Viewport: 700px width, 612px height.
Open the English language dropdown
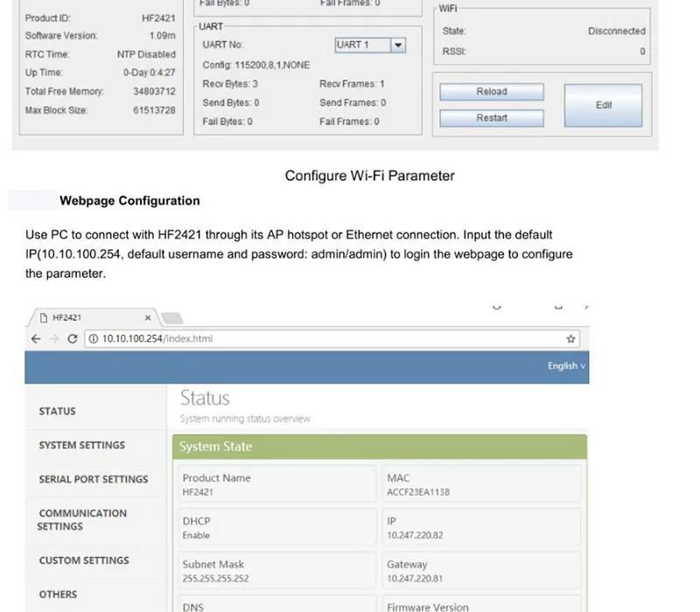point(566,365)
